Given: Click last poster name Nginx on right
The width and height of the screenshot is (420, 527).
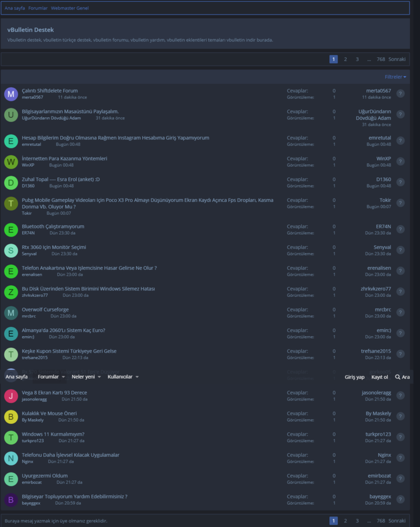Looking at the screenshot, I should click(384, 455).
